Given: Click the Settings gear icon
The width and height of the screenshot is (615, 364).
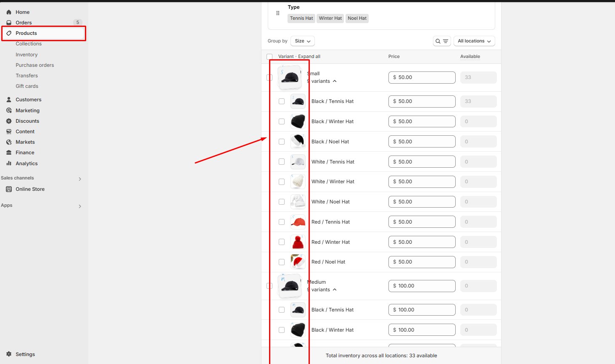Looking at the screenshot, I should pyautogui.click(x=9, y=354).
